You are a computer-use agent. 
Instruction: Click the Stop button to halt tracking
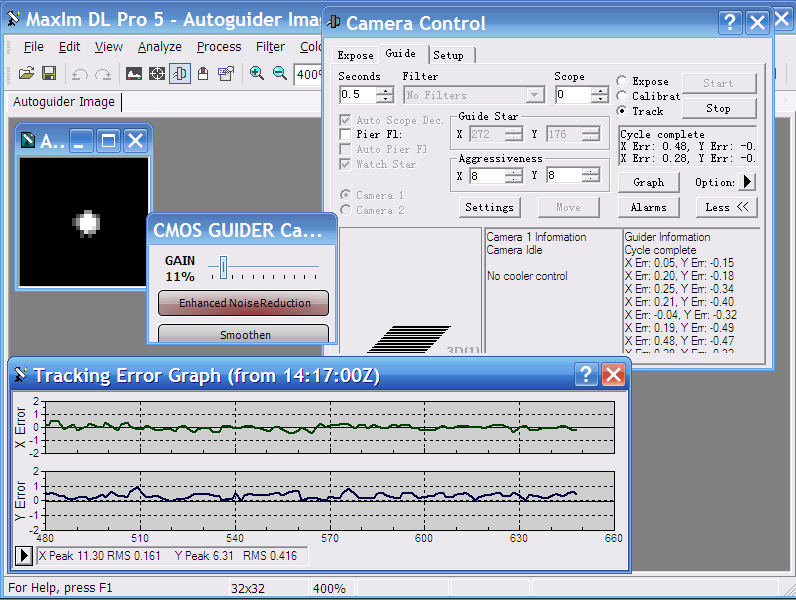(x=718, y=108)
